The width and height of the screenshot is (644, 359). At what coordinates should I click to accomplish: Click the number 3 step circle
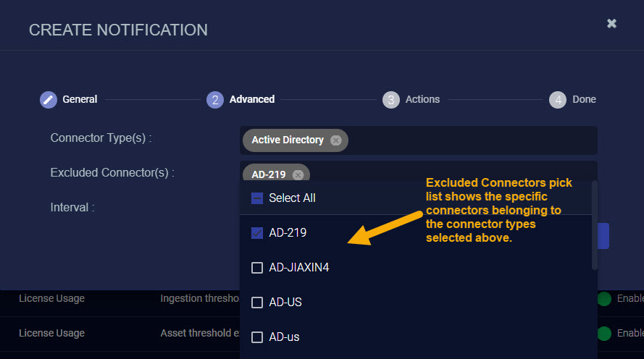391,100
